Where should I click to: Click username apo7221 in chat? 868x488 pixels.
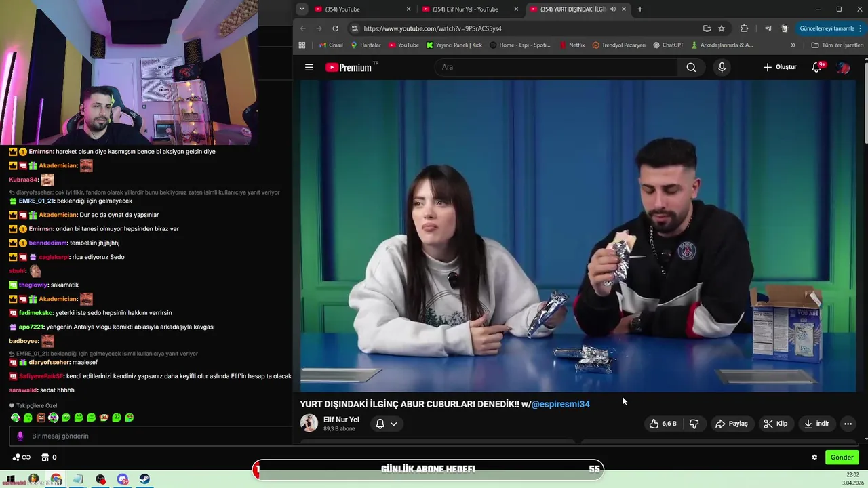pos(32,327)
